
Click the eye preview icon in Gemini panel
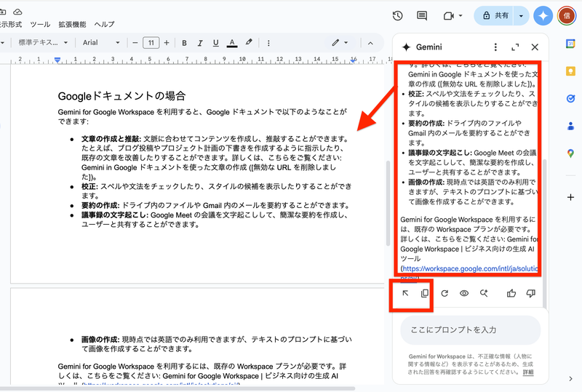click(464, 293)
